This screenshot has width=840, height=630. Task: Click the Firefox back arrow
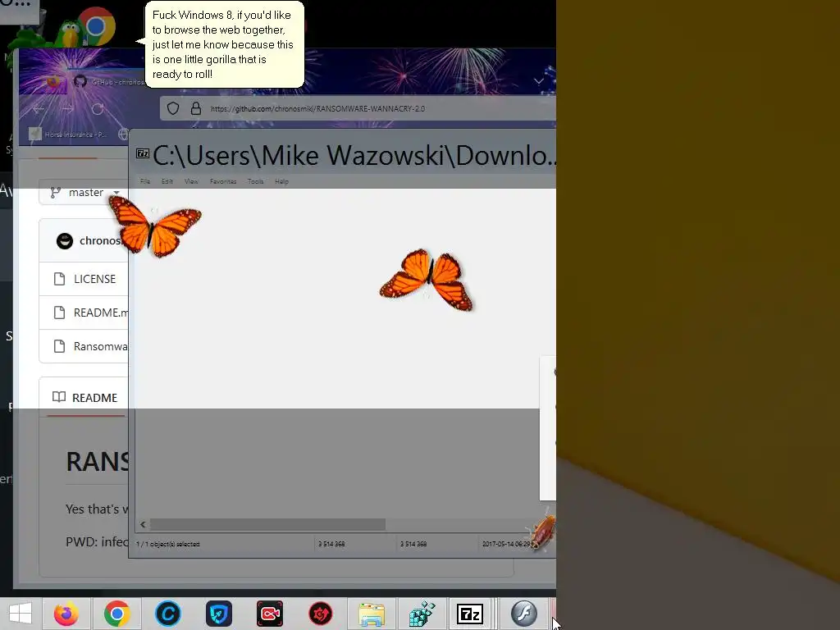click(38, 109)
